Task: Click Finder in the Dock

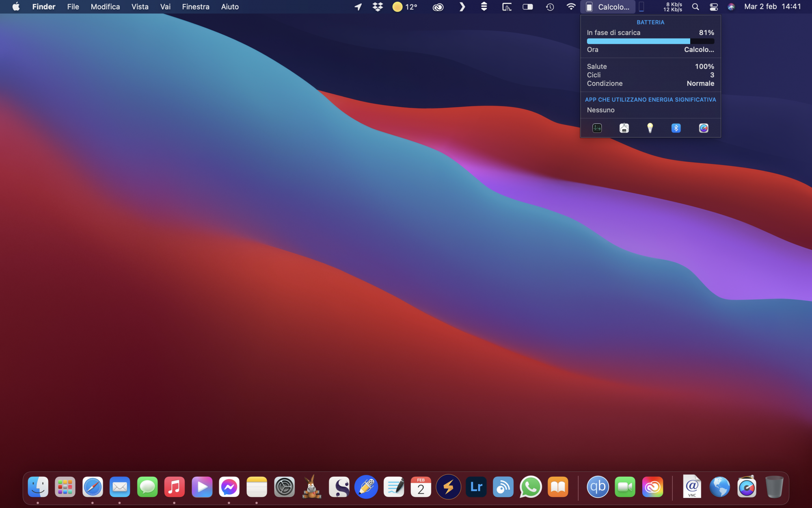Action: pos(38,487)
